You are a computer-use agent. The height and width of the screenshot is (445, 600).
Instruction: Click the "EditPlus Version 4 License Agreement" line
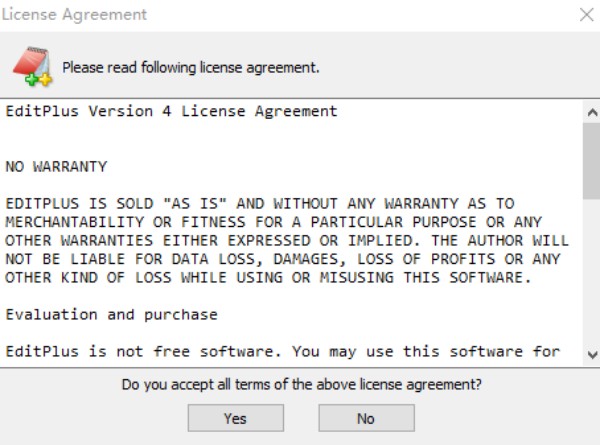coord(171,111)
